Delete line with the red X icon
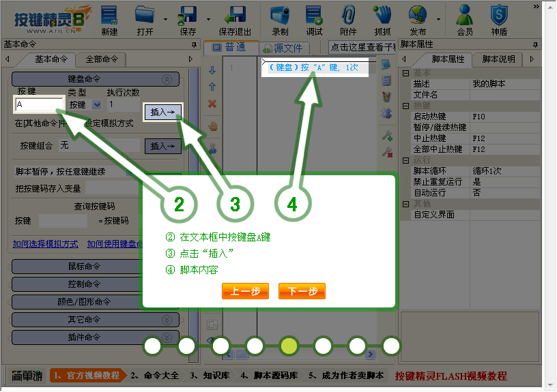The image size is (557, 392). pyautogui.click(x=212, y=104)
